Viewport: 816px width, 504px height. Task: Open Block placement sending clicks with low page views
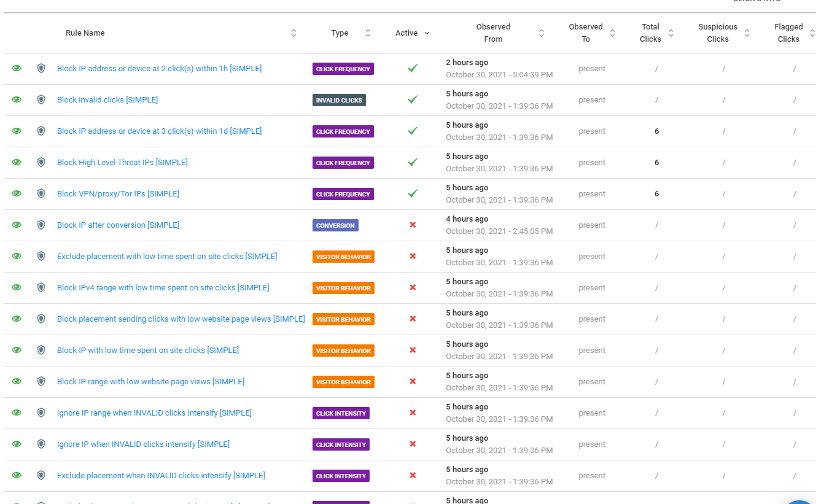[x=181, y=319]
